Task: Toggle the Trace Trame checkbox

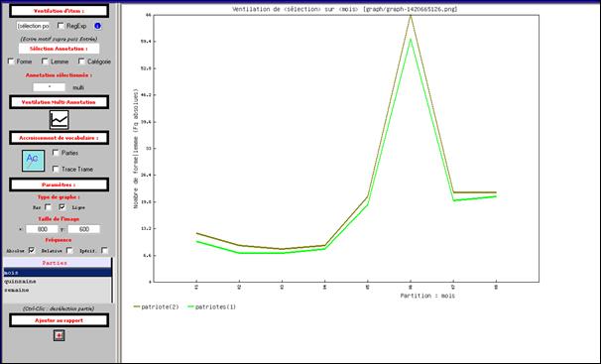Action: (x=56, y=169)
